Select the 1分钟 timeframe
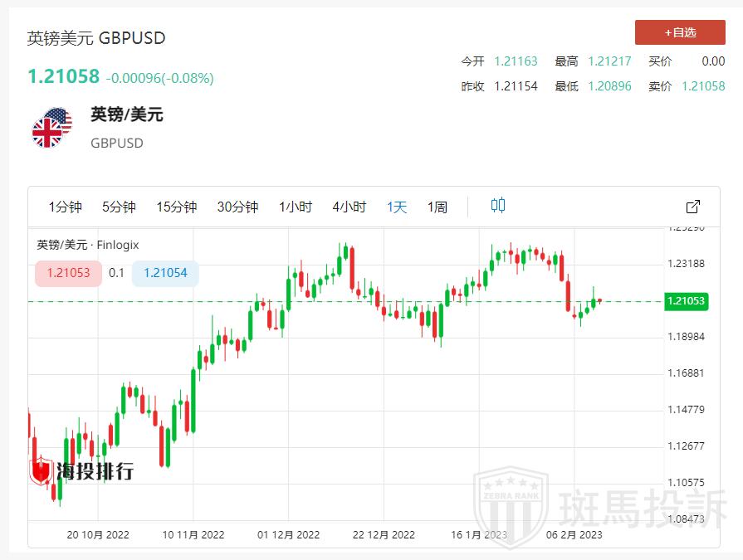The height and width of the screenshot is (560, 743). tap(65, 207)
